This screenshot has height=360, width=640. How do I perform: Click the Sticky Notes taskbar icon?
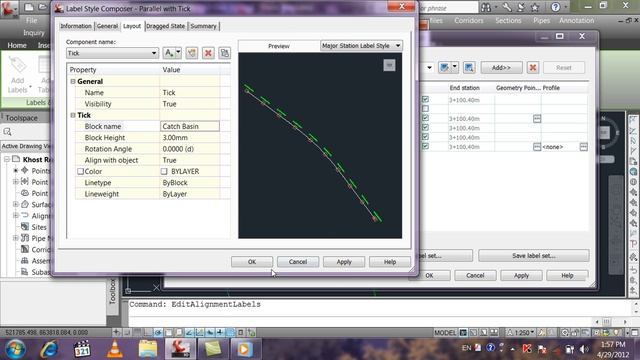213,349
